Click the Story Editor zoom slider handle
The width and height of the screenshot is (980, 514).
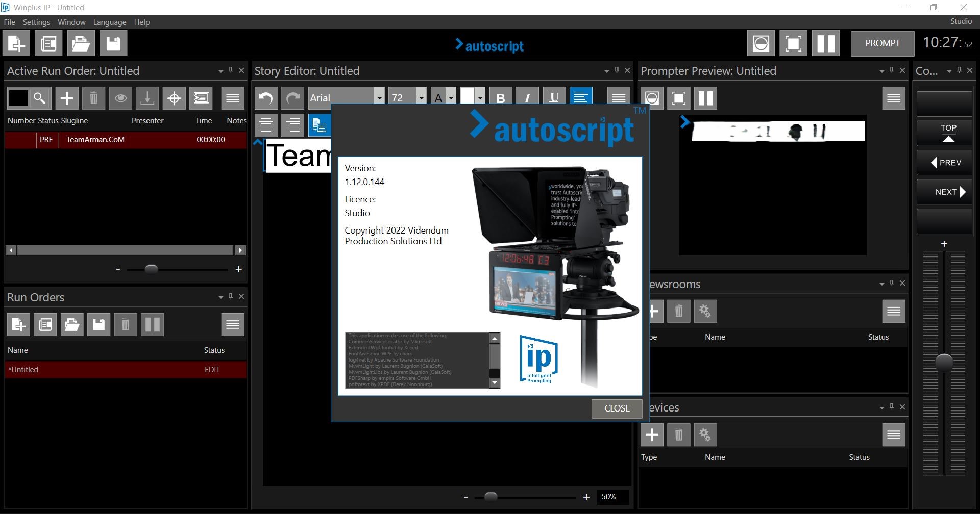(491, 497)
